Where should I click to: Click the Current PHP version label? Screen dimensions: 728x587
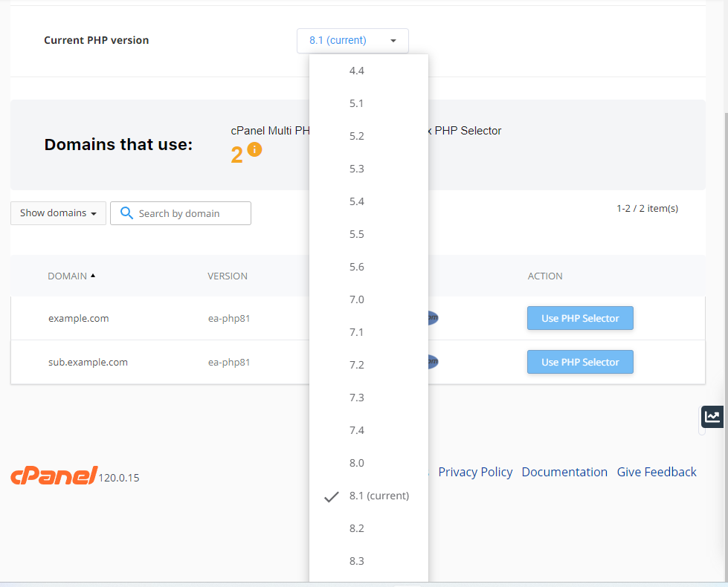pos(97,40)
